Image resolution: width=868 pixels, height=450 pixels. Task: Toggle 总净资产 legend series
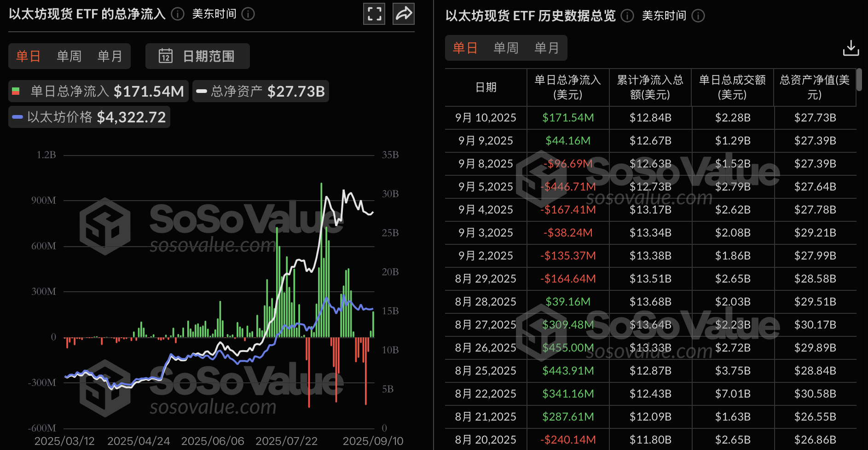pos(260,91)
